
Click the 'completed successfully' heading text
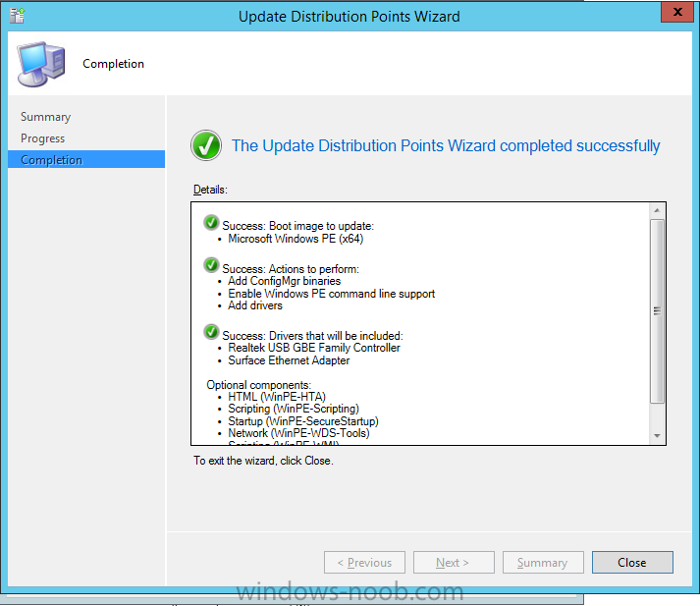(579, 146)
